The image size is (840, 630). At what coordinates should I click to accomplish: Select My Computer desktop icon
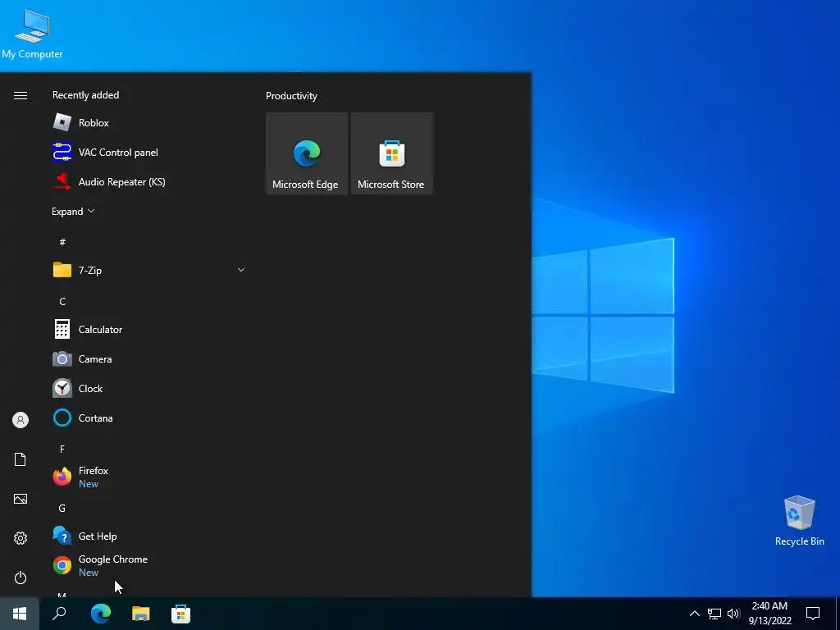click(32, 34)
